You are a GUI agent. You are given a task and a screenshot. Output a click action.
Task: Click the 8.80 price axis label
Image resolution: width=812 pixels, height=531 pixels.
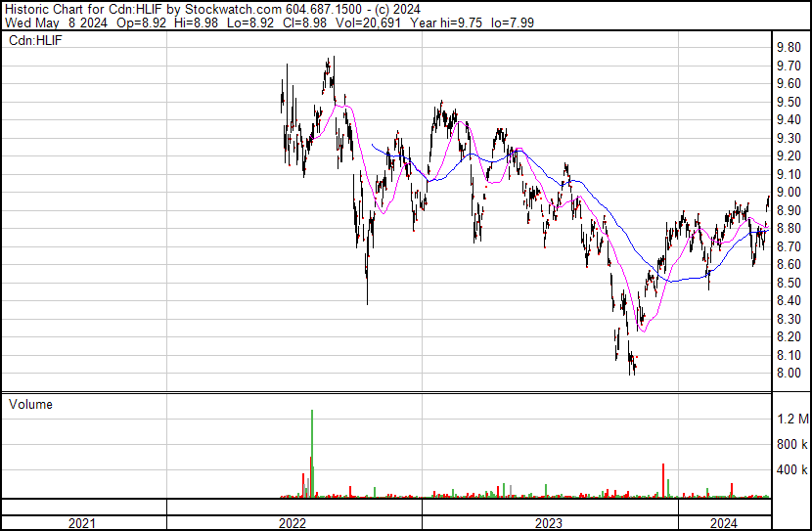(x=789, y=228)
